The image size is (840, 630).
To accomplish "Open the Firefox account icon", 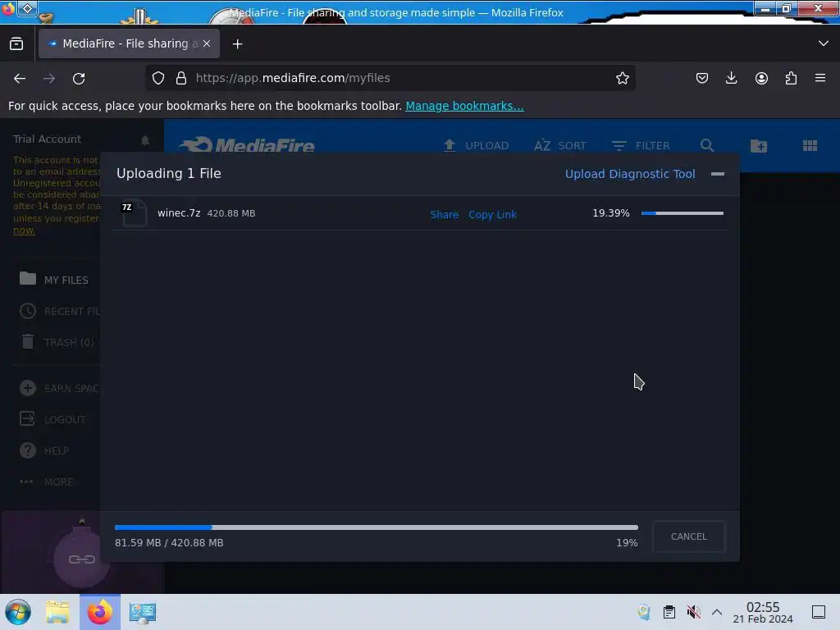I will pos(761,78).
